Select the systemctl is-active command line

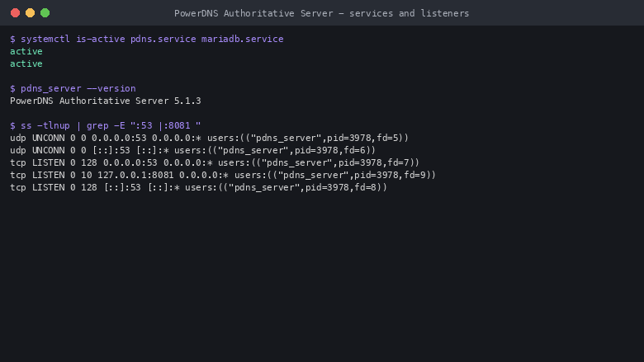[147, 39]
